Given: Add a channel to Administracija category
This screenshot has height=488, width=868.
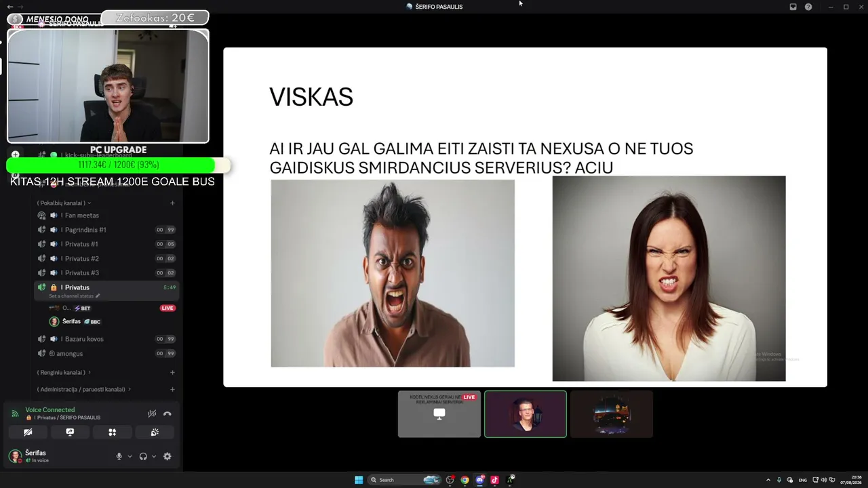Looking at the screenshot, I should 172,389.
